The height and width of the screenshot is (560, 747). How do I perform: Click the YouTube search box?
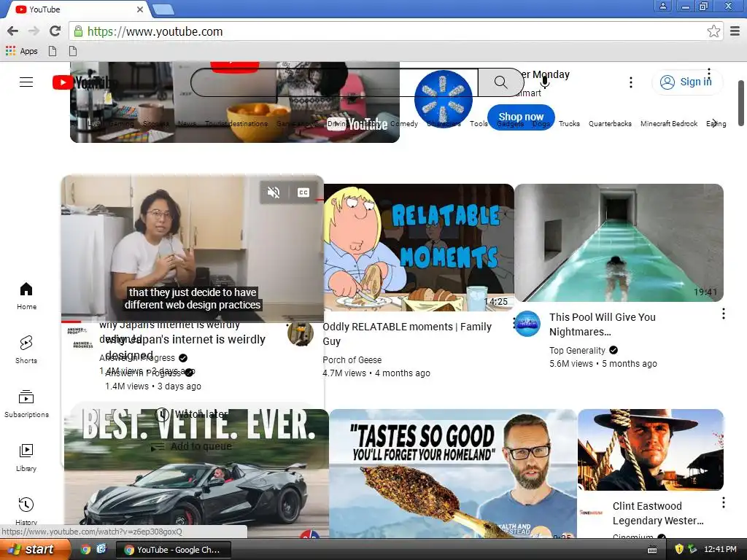(x=334, y=82)
